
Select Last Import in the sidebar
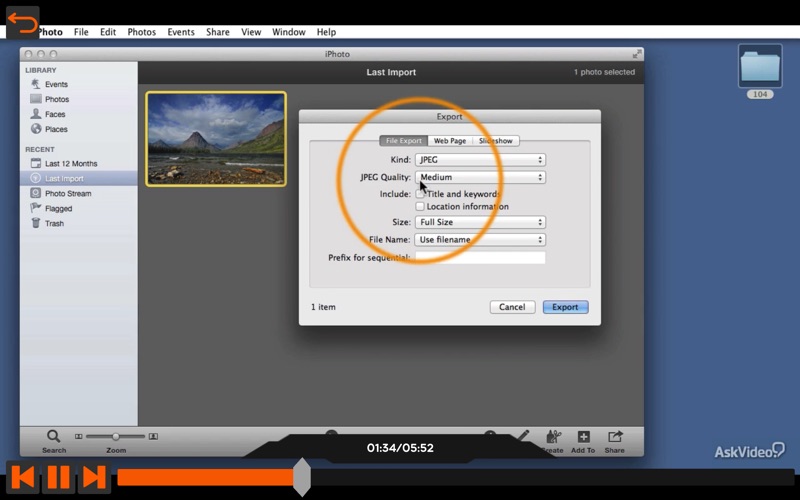(79, 178)
